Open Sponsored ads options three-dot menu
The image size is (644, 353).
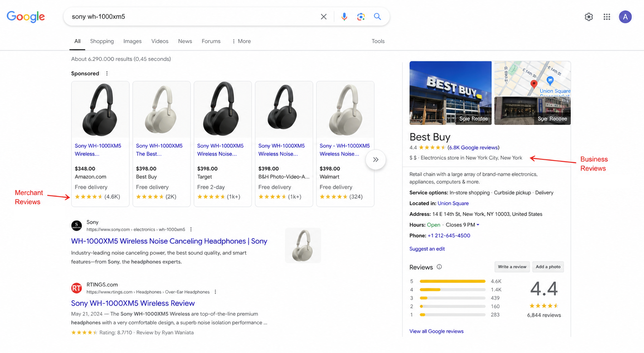[107, 73]
